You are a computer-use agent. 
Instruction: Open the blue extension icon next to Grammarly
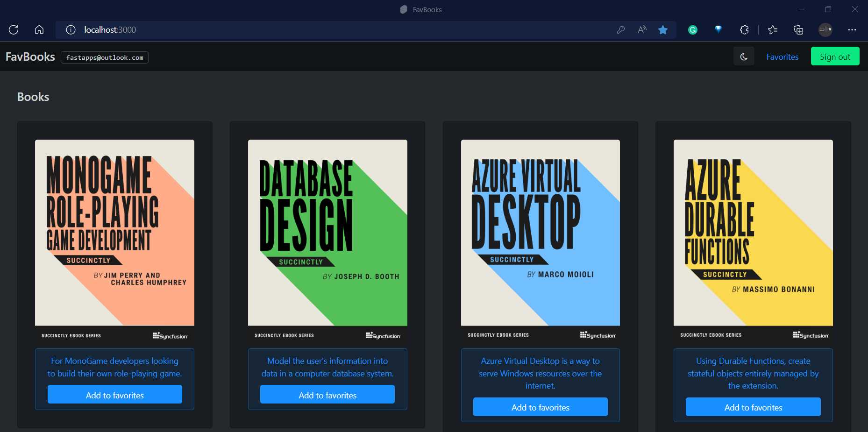click(718, 29)
